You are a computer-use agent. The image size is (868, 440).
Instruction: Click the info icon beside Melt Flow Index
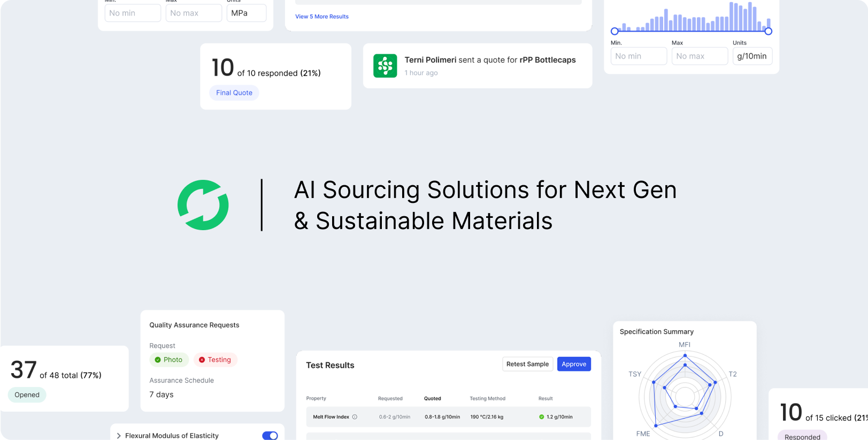tap(355, 417)
